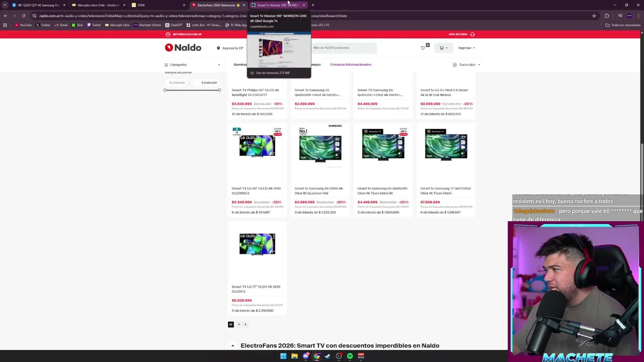Screen dimensions: 644x362
Task: Expand the Sucursales dropdown
Action: [466, 65]
